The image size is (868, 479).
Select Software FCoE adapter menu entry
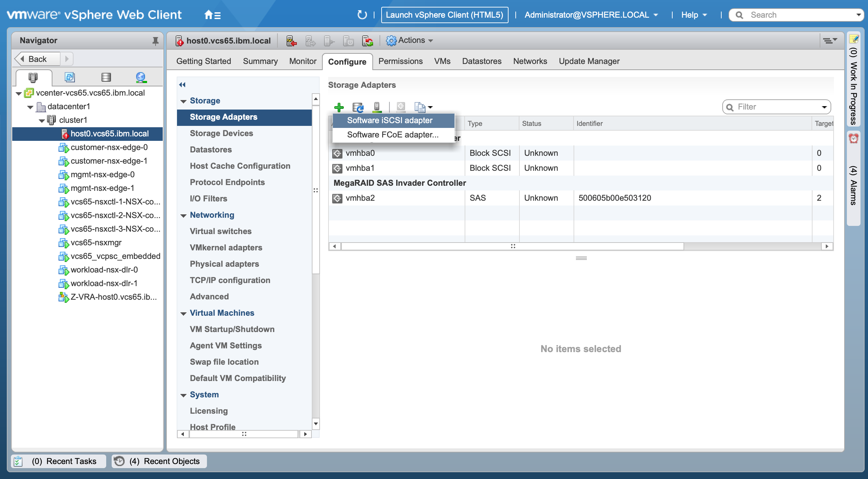click(x=393, y=135)
